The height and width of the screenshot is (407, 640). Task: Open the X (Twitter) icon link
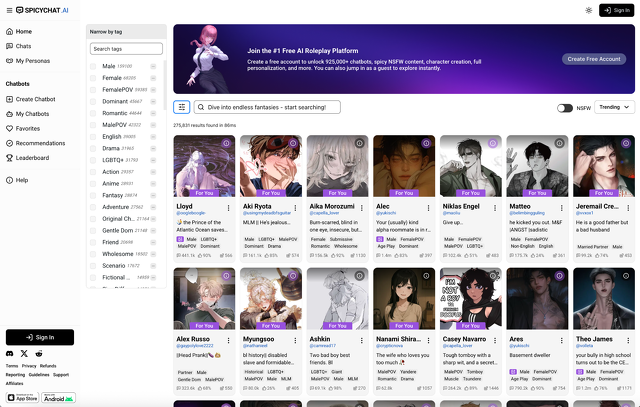coord(24,354)
